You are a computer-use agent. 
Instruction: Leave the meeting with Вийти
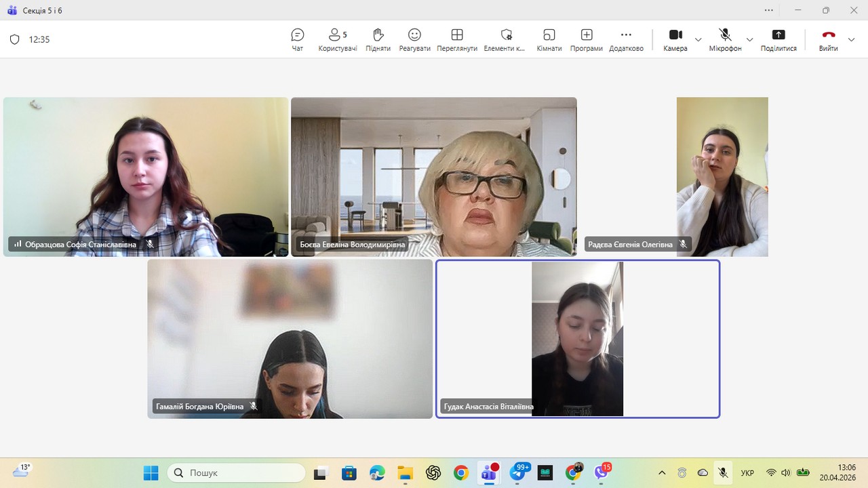coord(828,39)
